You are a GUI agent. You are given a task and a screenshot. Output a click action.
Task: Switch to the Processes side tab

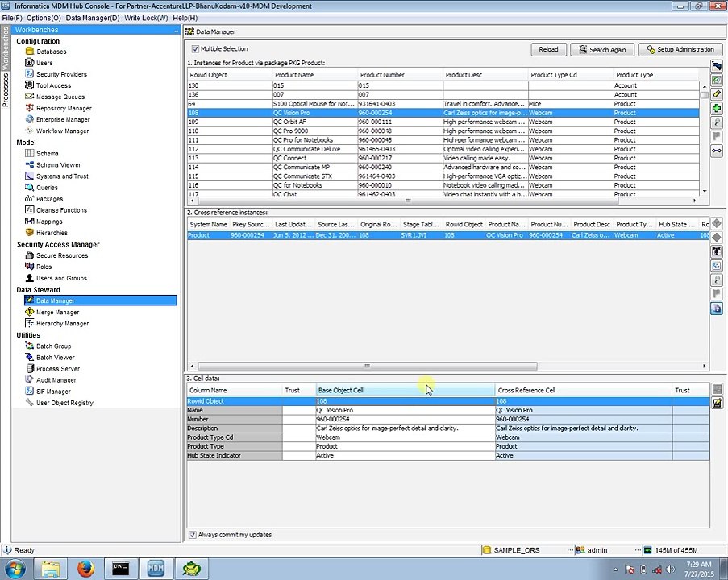point(6,90)
